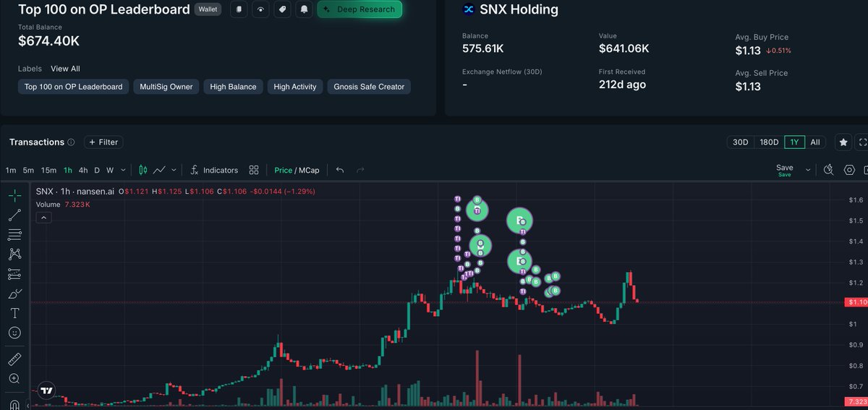Select the 1m timeframe
The height and width of the screenshot is (410, 868).
click(x=11, y=170)
